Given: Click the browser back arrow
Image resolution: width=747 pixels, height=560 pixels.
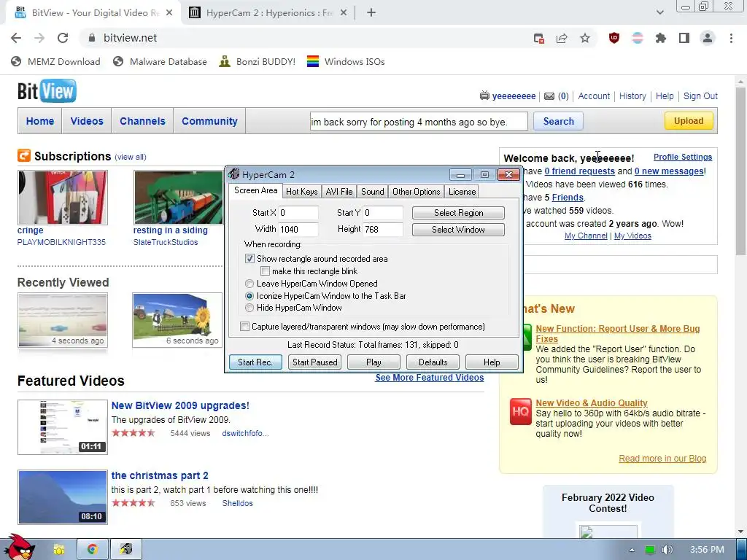Looking at the screenshot, I should 16,38.
